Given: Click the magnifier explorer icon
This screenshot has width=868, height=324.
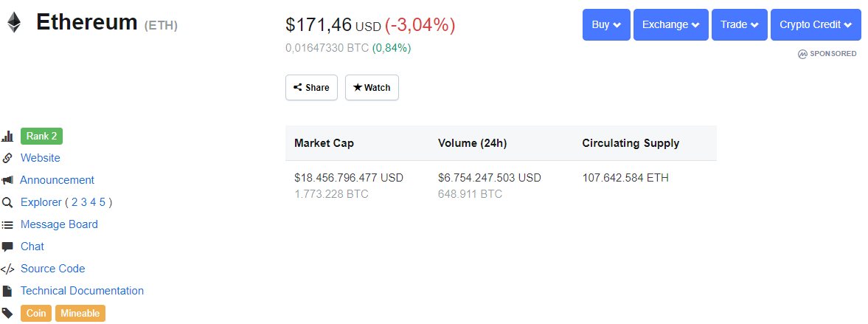Looking at the screenshot, I should 7,202.
